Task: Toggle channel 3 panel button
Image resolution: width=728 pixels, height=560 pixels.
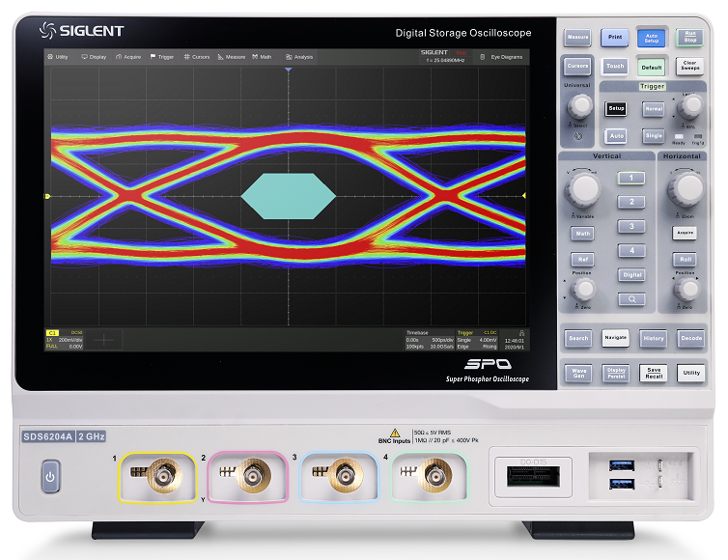Action: click(631, 227)
